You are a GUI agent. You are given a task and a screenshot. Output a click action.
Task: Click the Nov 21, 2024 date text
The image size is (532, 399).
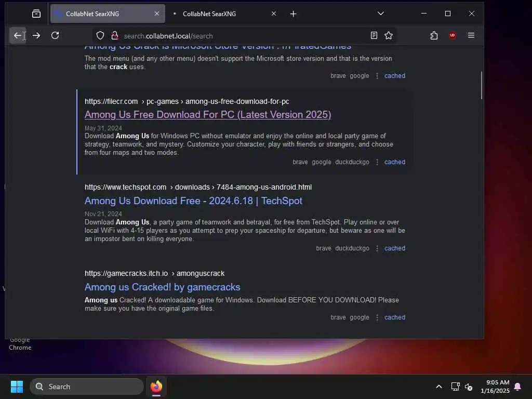(x=103, y=214)
